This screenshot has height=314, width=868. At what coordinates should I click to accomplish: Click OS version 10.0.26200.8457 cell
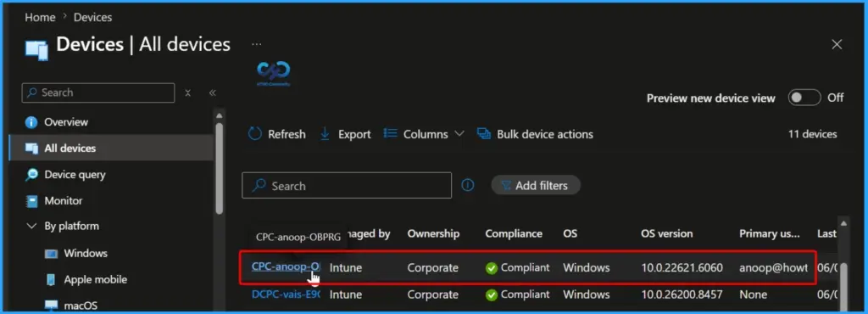pos(682,294)
